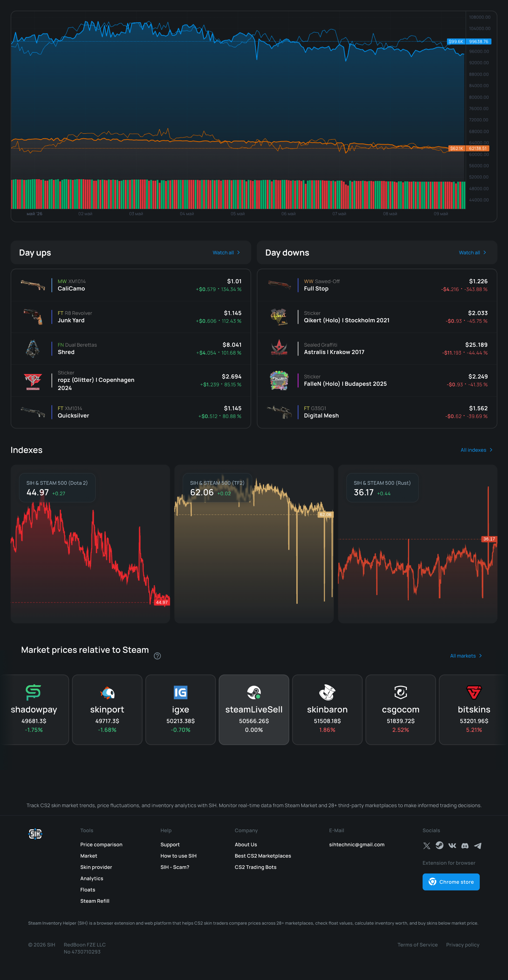This screenshot has height=980, width=508.
Task: Click the Full Stop item name
Action: [x=316, y=289]
